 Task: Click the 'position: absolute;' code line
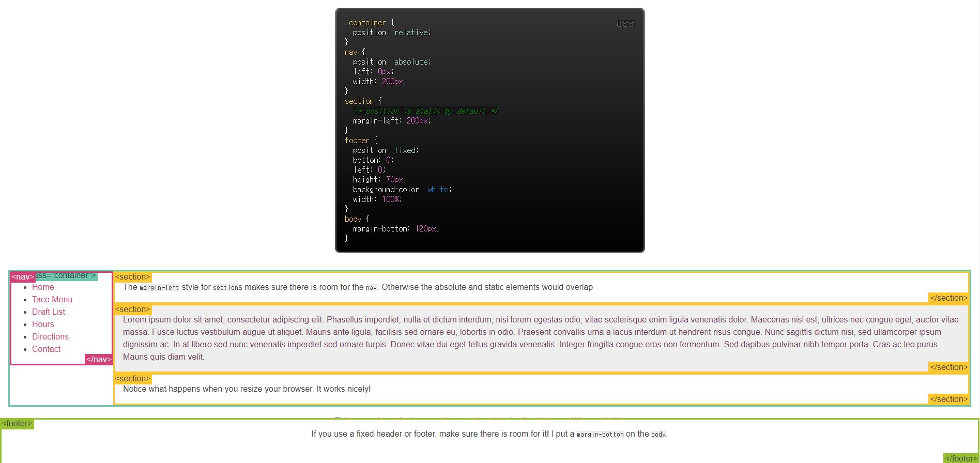(x=392, y=62)
